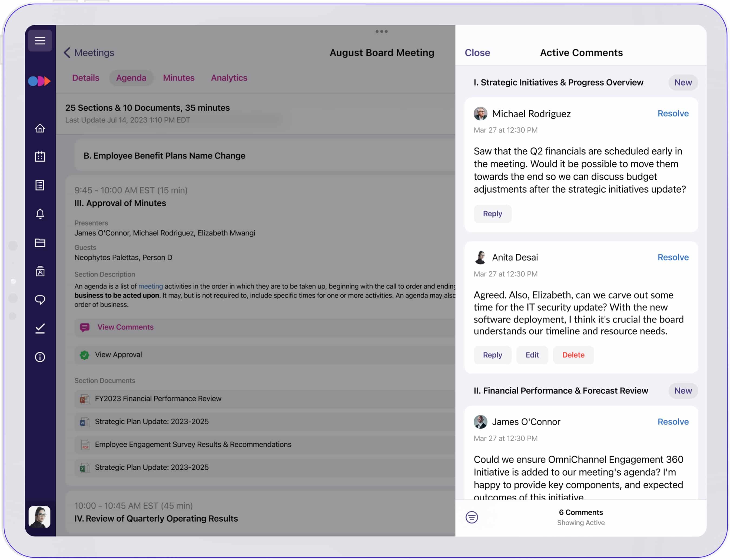Image resolution: width=730 pixels, height=560 pixels.
Task: Open comment filter icon beside 6 Comments
Action: click(x=472, y=517)
